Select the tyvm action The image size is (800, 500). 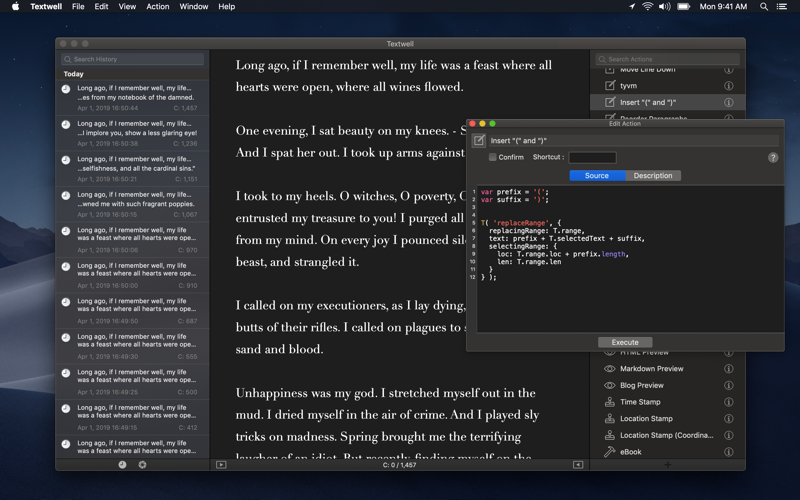(x=667, y=86)
